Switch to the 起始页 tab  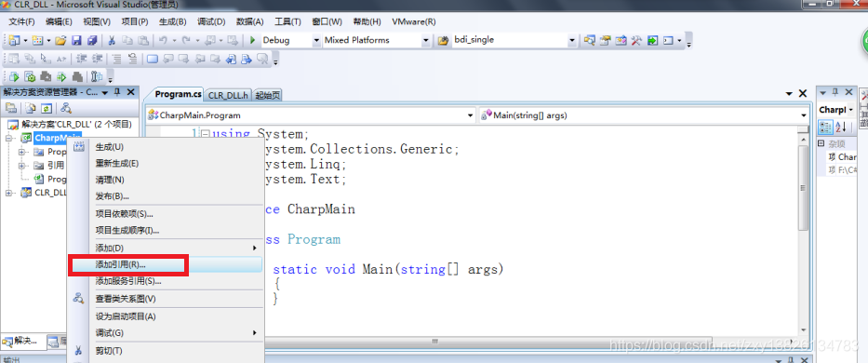[x=267, y=95]
